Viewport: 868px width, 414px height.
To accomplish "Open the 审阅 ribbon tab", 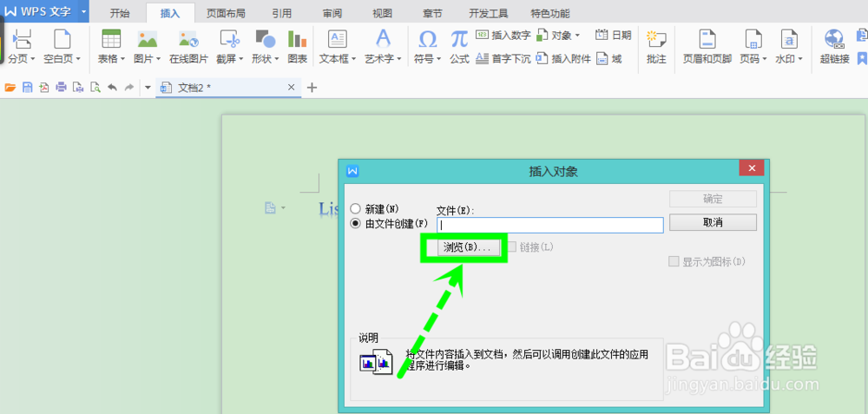I will click(x=332, y=13).
